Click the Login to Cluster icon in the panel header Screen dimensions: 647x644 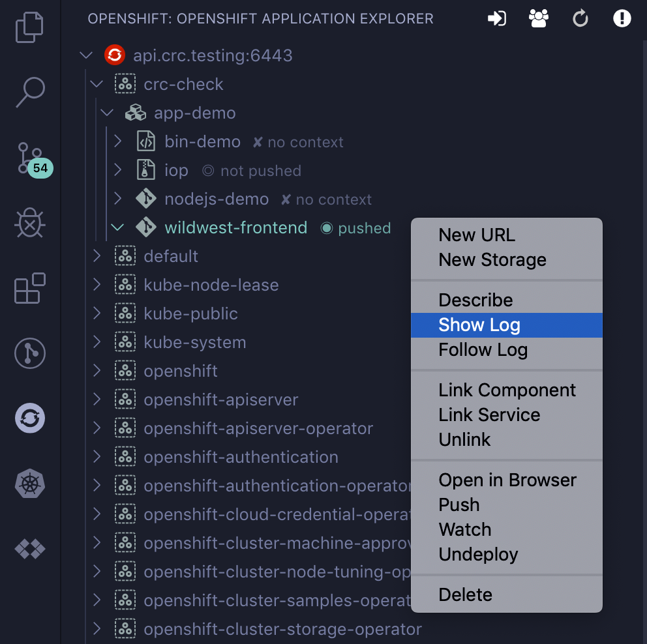497,18
